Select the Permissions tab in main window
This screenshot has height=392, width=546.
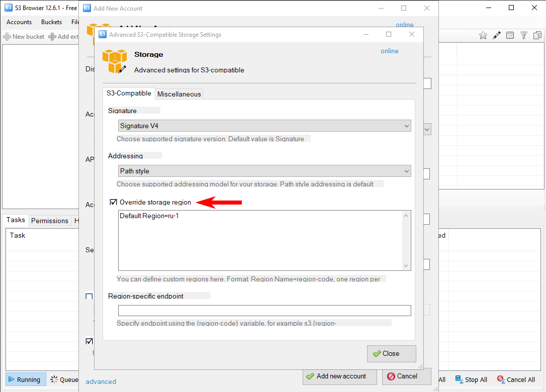(x=50, y=221)
